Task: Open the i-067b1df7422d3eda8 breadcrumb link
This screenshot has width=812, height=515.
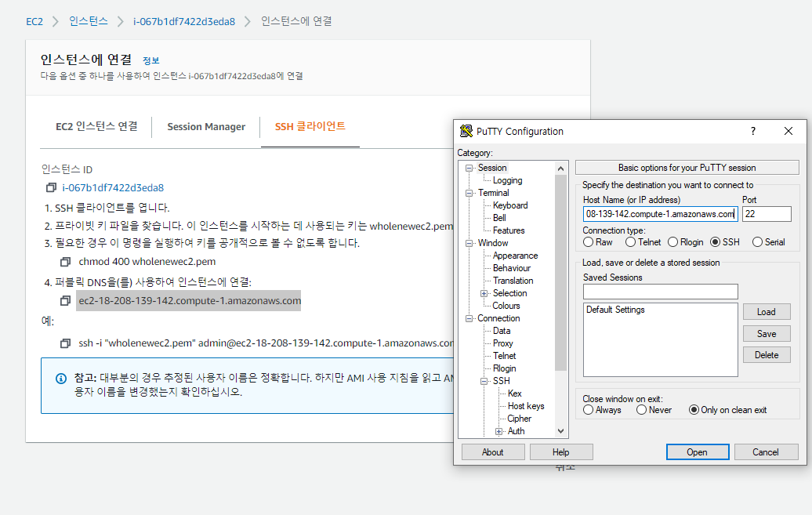Action: [x=184, y=22]
